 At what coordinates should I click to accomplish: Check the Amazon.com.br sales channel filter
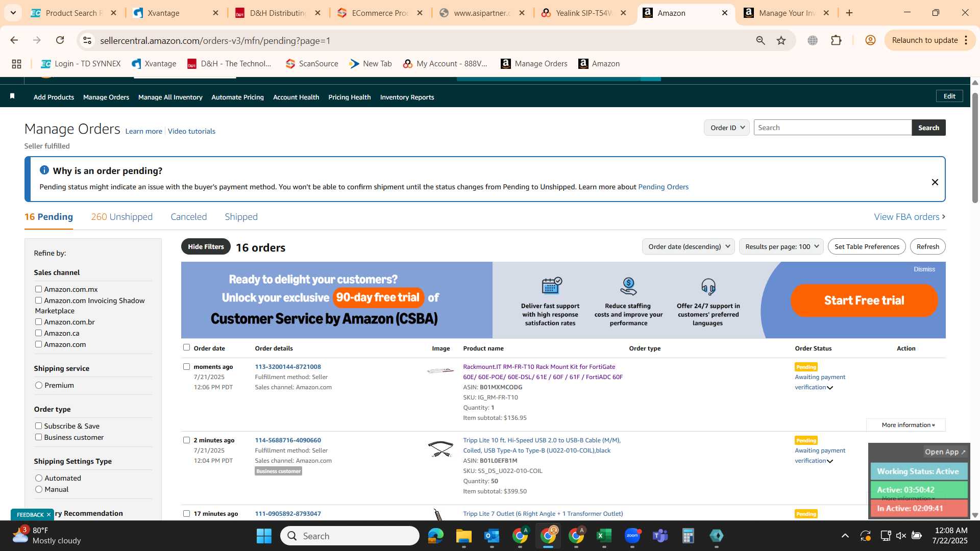coord(38,321)
